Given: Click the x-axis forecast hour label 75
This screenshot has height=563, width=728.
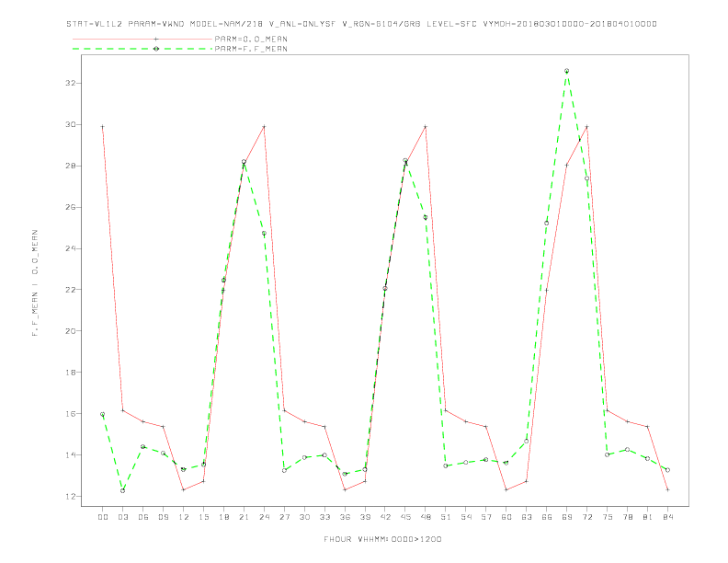Looking at the screenshot, I should 608,517.
